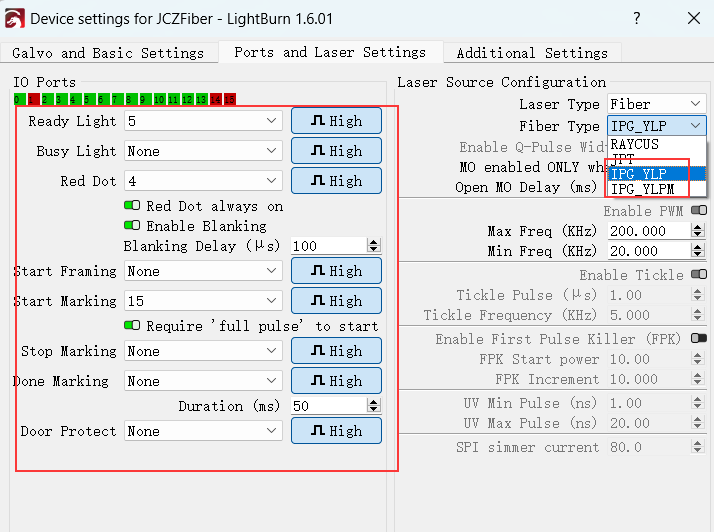This screenshot has width=714, height=532.
Task: Switch to Galvo and Basic Settings tab
Action: 108,53
